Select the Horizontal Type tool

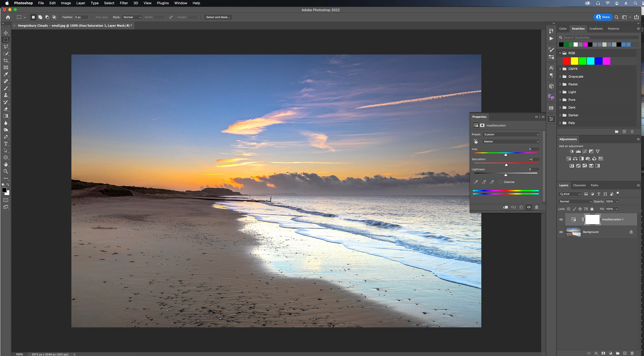(x=6, y=144)
